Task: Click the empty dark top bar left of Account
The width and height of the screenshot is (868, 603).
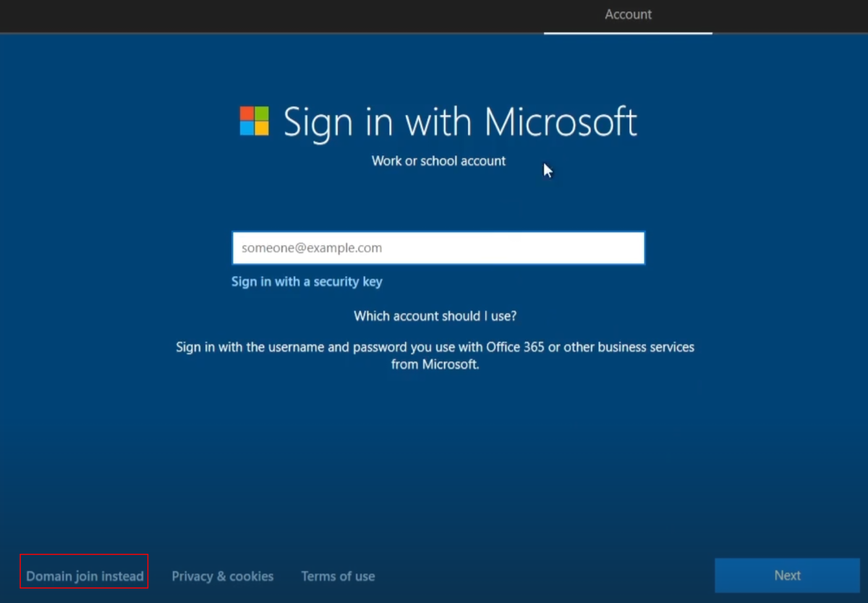Action: [268, 14]
